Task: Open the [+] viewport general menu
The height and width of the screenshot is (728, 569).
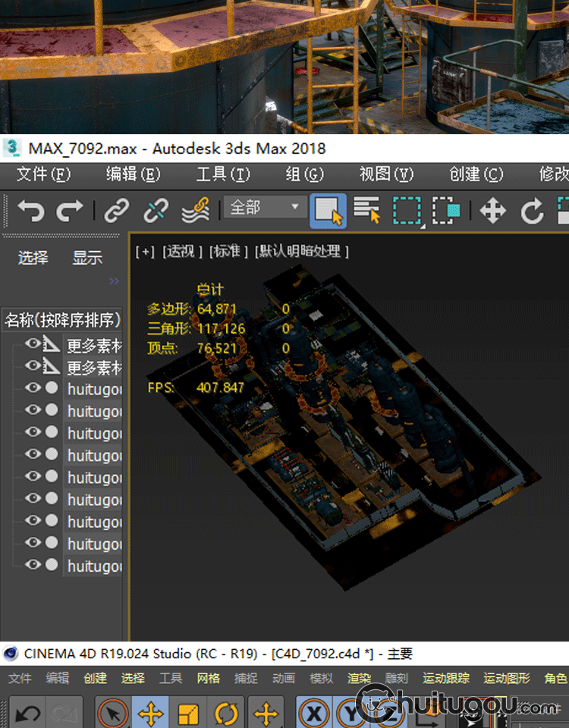Action: (146, 252)
